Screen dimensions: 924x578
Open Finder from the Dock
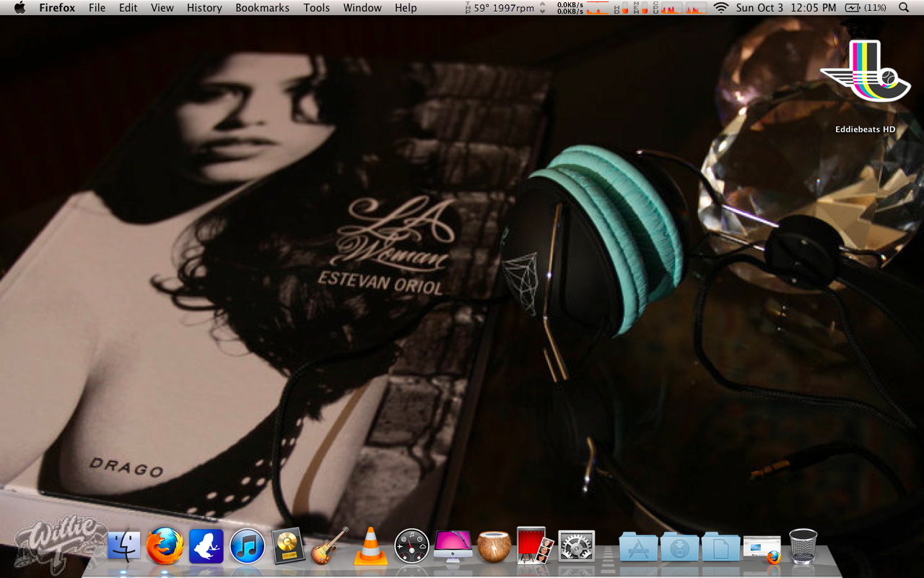124,546
